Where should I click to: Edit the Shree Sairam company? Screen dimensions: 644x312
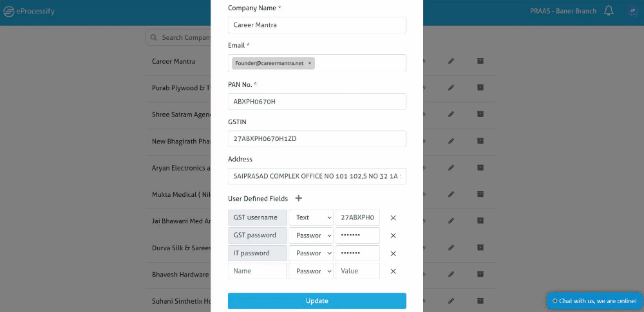click(x=451, y=115)
